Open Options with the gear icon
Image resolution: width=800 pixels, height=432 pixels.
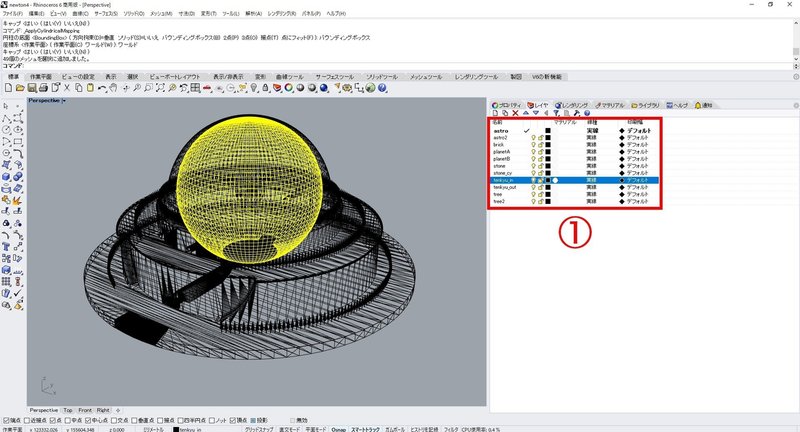coord(347,88)
